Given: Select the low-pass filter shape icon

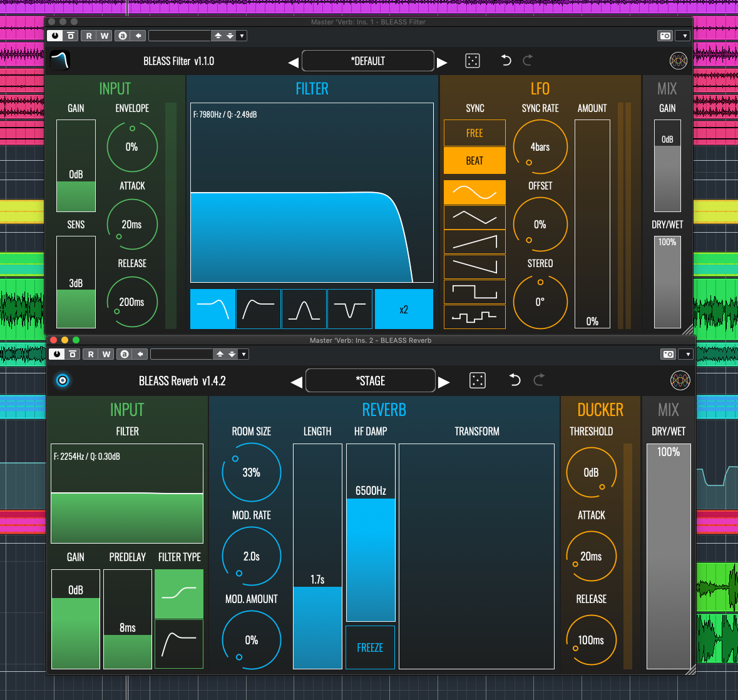Looking at the screenshot, I should point(213,308).
